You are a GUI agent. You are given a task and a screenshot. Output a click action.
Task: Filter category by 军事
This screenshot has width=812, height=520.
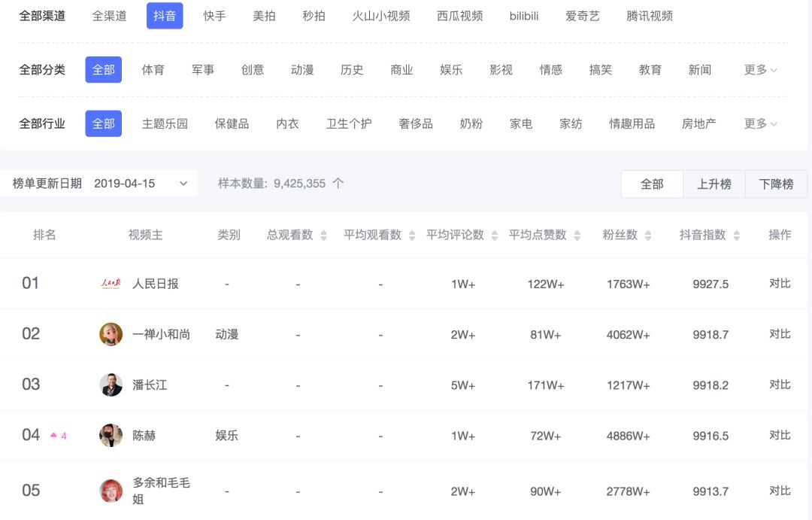click(203, 70)
